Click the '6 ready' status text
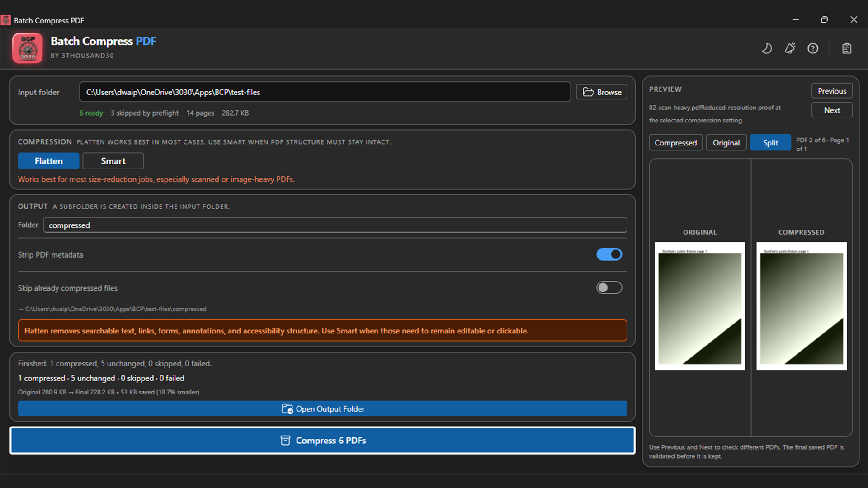The width and height of the screenshot is (868, 488). (x=91, y=113)
